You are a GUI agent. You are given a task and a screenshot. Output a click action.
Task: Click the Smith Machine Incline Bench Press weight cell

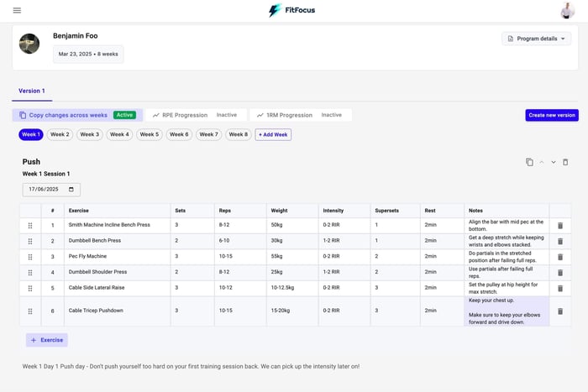pyautogui.click(x=290, y=226)
